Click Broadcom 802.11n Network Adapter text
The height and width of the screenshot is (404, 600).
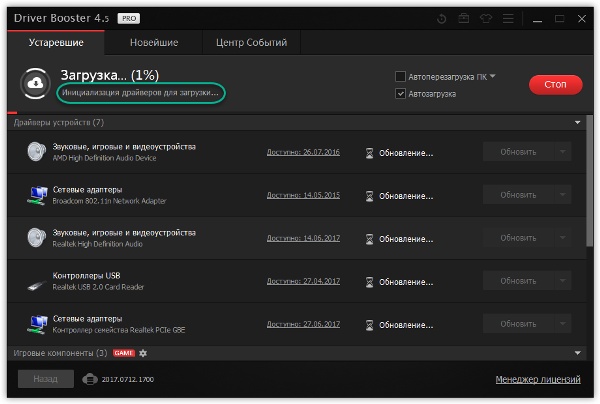click(109, 201)
